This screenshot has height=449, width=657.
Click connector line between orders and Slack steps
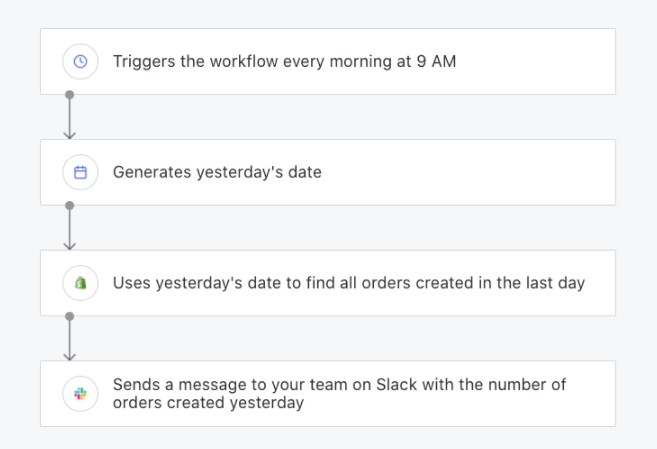tap(70, 337)
